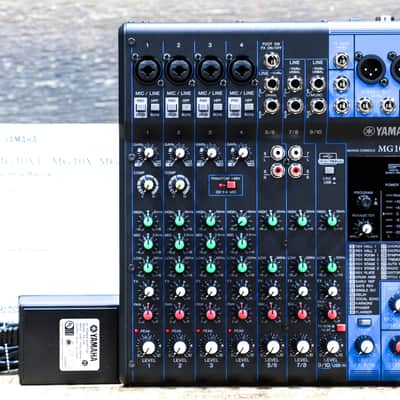This screenshot has width=400, height=400.
Task: Click the lower LINE jack of channel 7/8
Action: coord(295,106)
